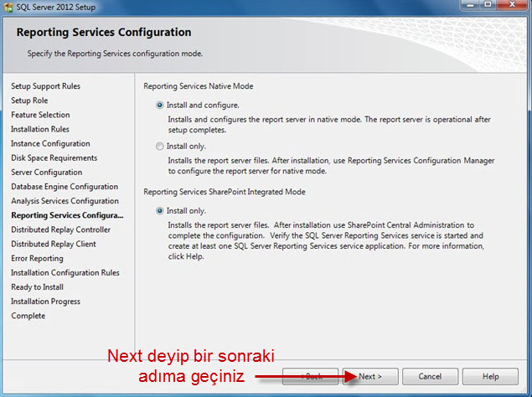Select Feature Selection step in sidebar
532x397 pixels.
(x=40, y=115)
